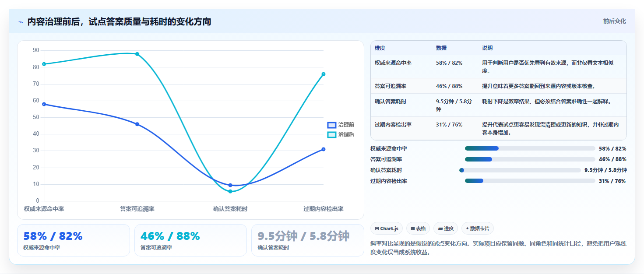Click table cell 9.5分钟 / 5.8分钟
644x274 pixels.
click(454, 105)
